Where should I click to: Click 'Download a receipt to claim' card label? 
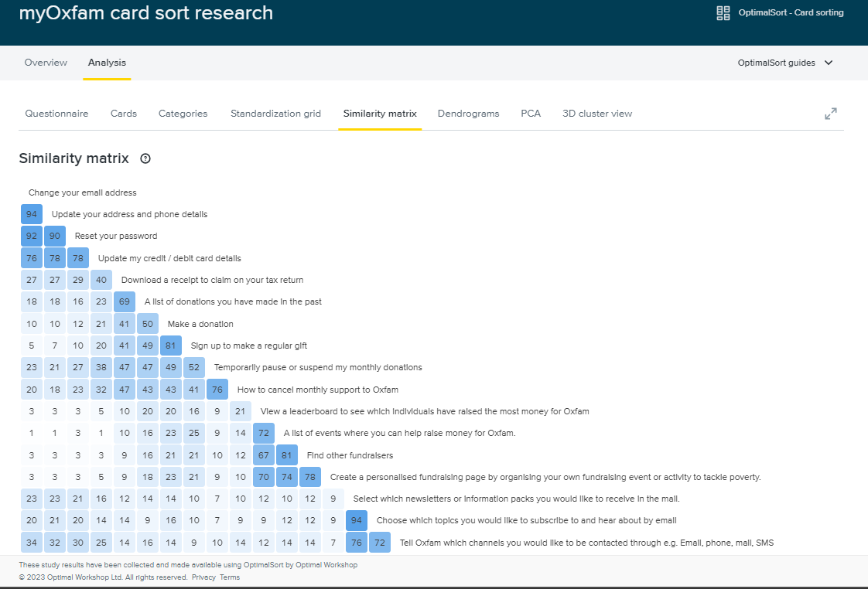213,281
